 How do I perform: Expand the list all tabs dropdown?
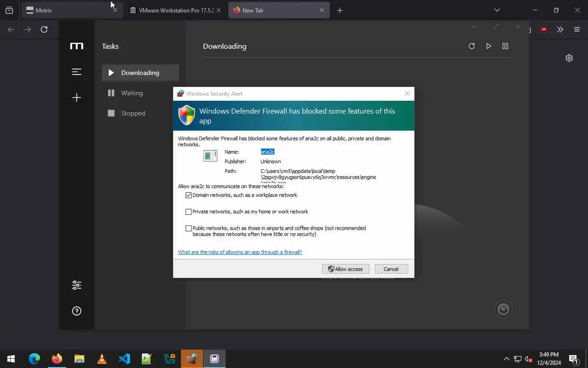tap(497, 10)
